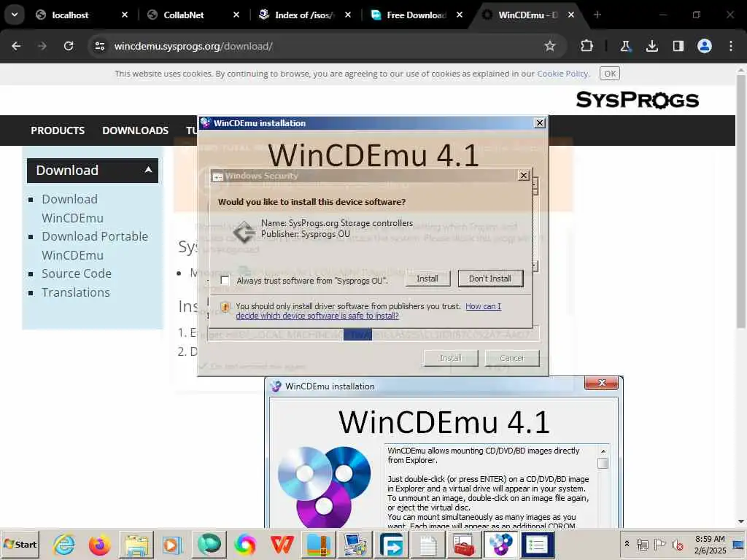Click the SysProgs logo
Viewport: 747px width, 560px height.
tap(638, 100)
